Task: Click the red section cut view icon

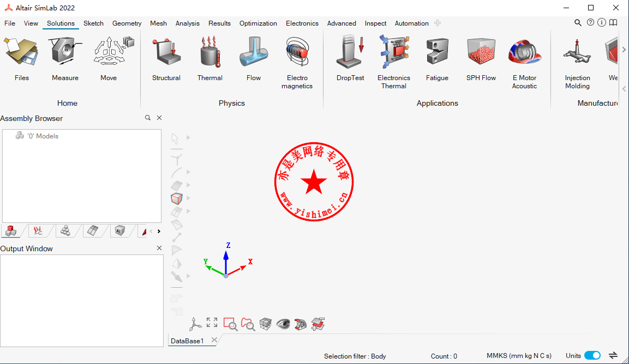Action: [301, 324]
